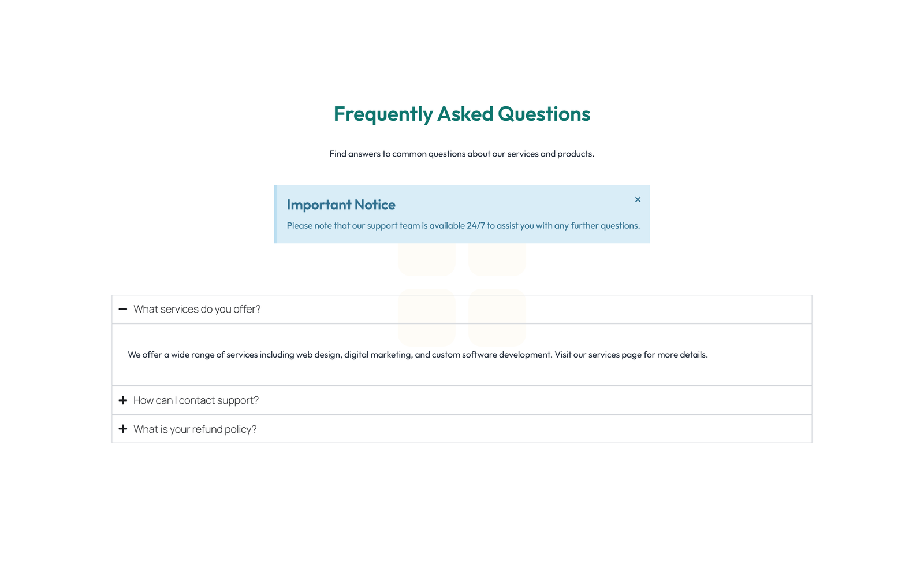Click the subtitle below the page heading
Screen dimensions: 924x565
pos(461,154)
